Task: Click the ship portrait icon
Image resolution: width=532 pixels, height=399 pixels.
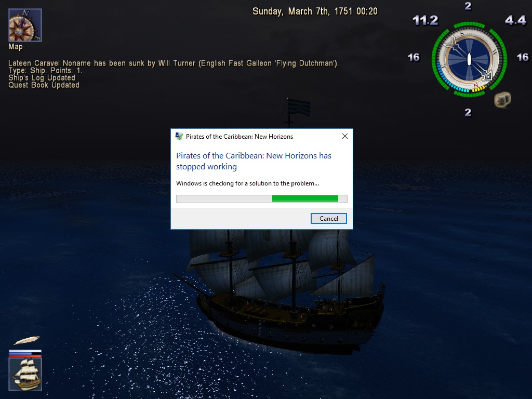Action: 25,374
